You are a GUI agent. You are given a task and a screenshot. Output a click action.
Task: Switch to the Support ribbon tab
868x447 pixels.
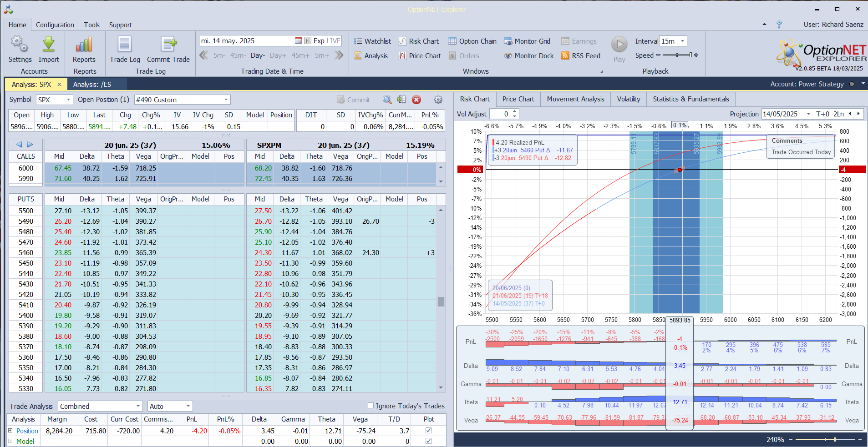pyautogui.click(x=121, y=25)
